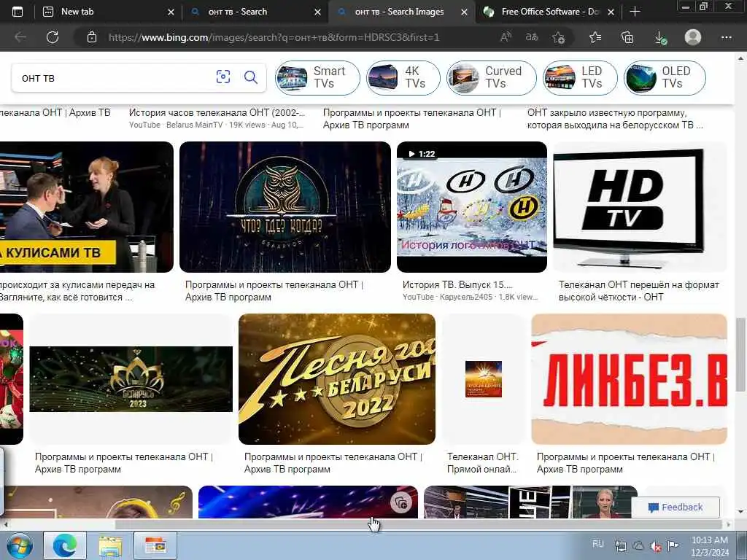The width and height of the screenshot is (747, 560).
Task: Start visual search with camera icon
Action: coord(223,77)
